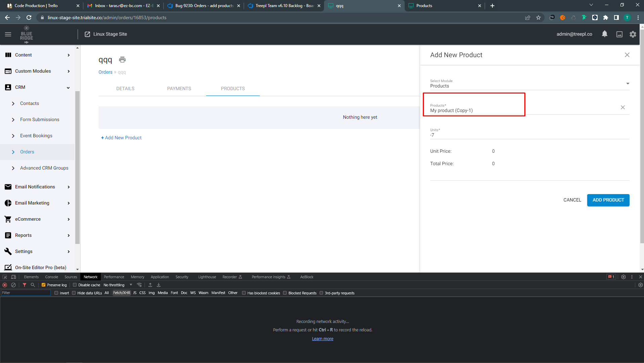Enable Disable cache checkbox
The height and width of the screenshot is (363, 644).
[x=75, y=285]
